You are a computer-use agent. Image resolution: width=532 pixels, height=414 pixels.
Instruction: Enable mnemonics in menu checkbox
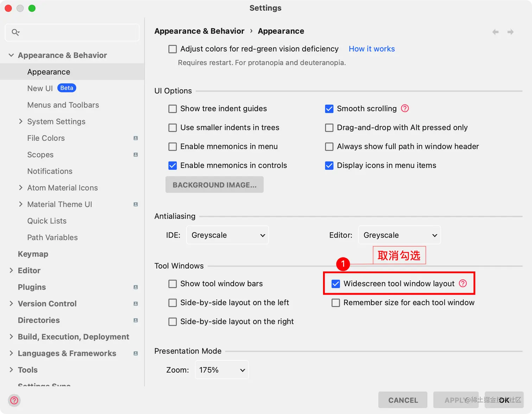(172, 146)
